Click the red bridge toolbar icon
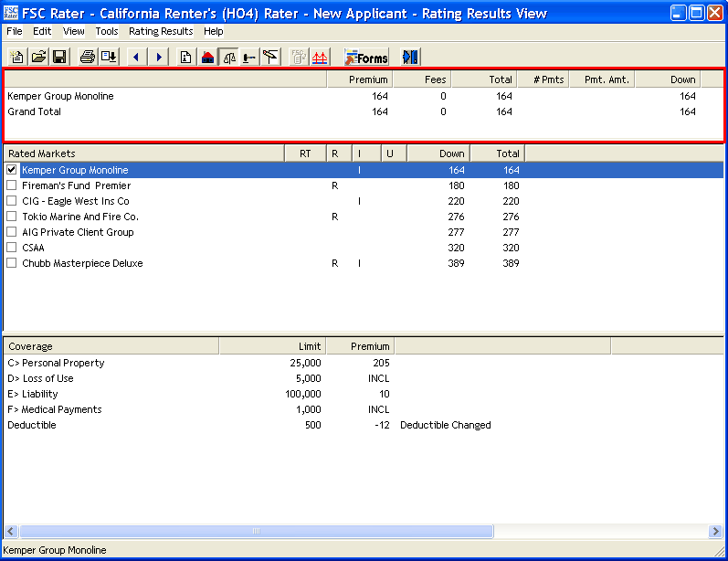The width and height of the screenshot is (728, 561). 320,58
